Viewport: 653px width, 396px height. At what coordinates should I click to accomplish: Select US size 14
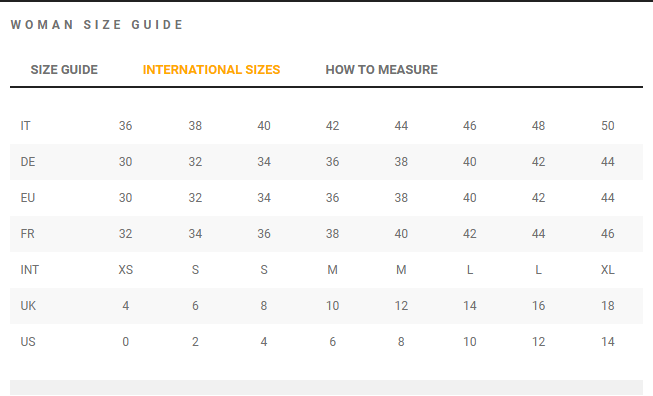608,342
